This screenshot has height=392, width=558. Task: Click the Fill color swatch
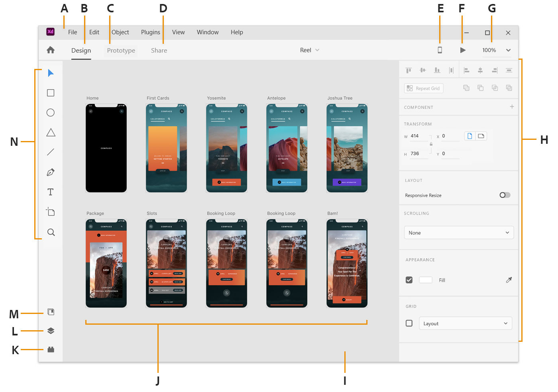tap(425, 280)
